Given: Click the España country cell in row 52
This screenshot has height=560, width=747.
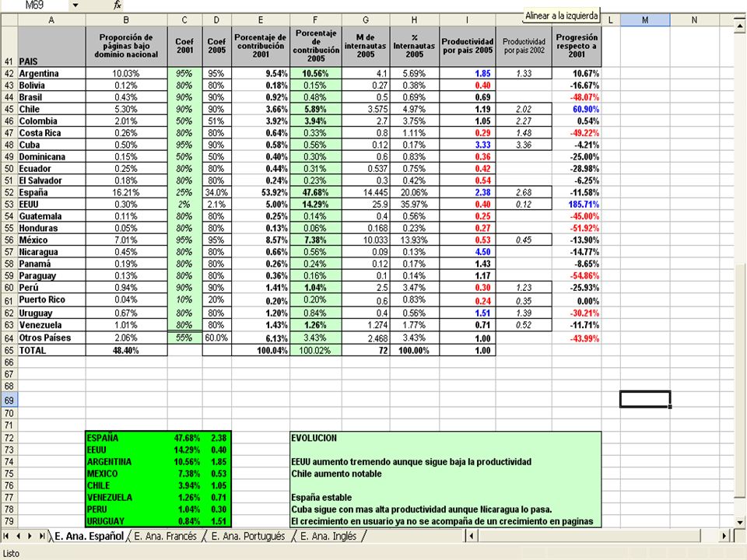Looking at the screenshot, I should click(x=51, y=192).
